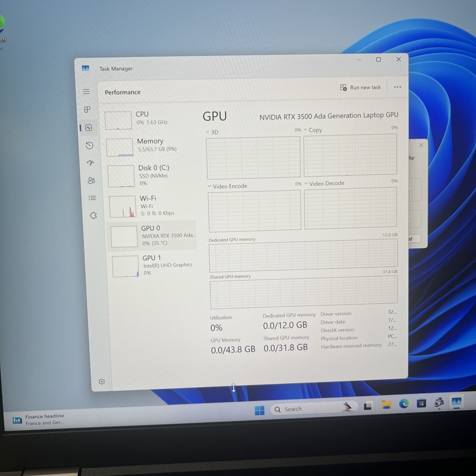Image resolution: width=476 pixels, height=476 pixels.
Task: Click the 0.0/43.8 GB GPU Memory value
Action: (x=233, y=350)
